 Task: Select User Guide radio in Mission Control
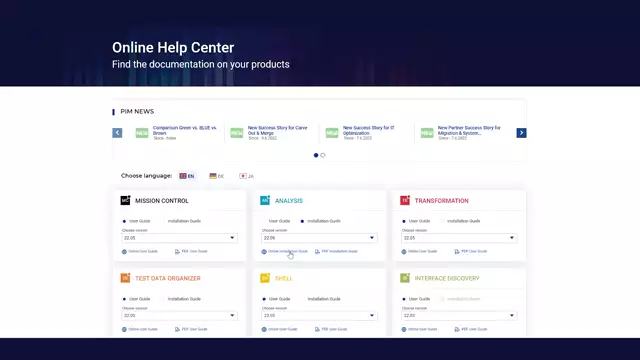tap(124, 221)
